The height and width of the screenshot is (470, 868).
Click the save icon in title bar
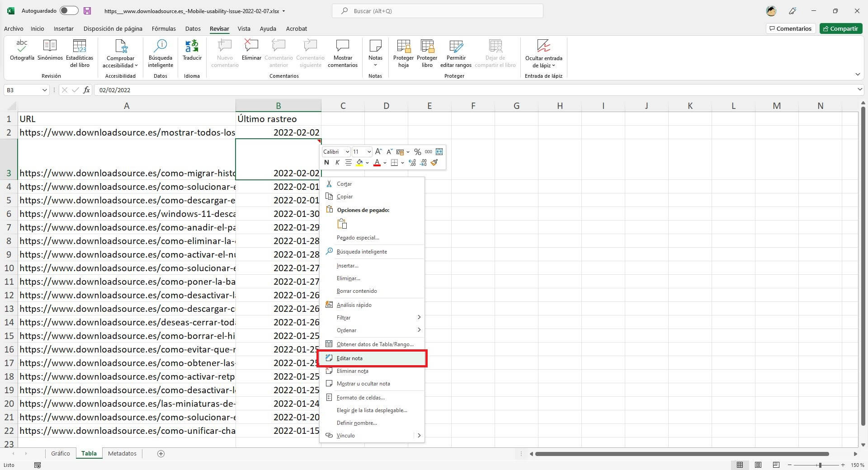click(88, 11)
